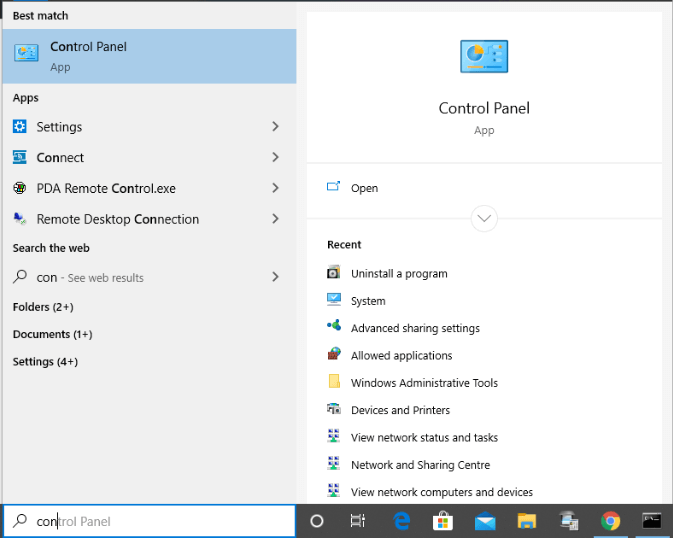
Task: Select con See web results
Action: [x=149, y=277]
